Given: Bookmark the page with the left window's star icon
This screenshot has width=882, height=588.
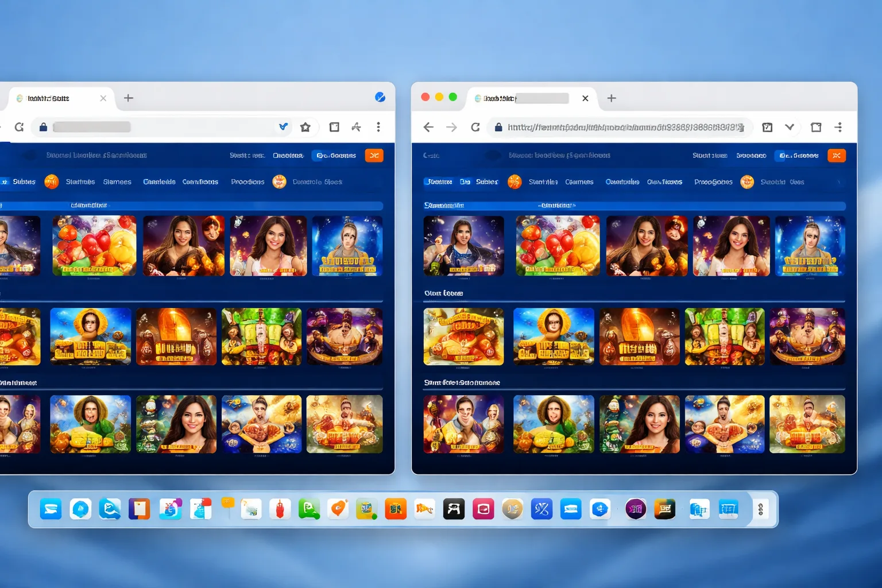Looking at the screenshot, I should 305,127.
